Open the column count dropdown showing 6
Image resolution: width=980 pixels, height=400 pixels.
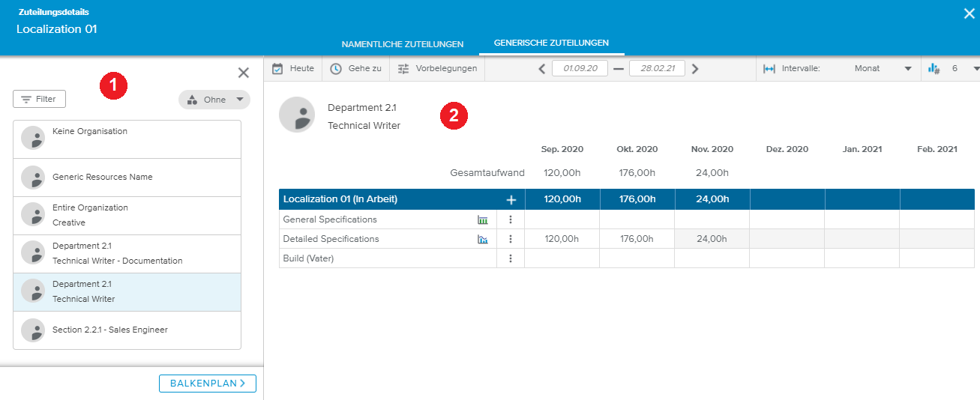pos(974,69)
